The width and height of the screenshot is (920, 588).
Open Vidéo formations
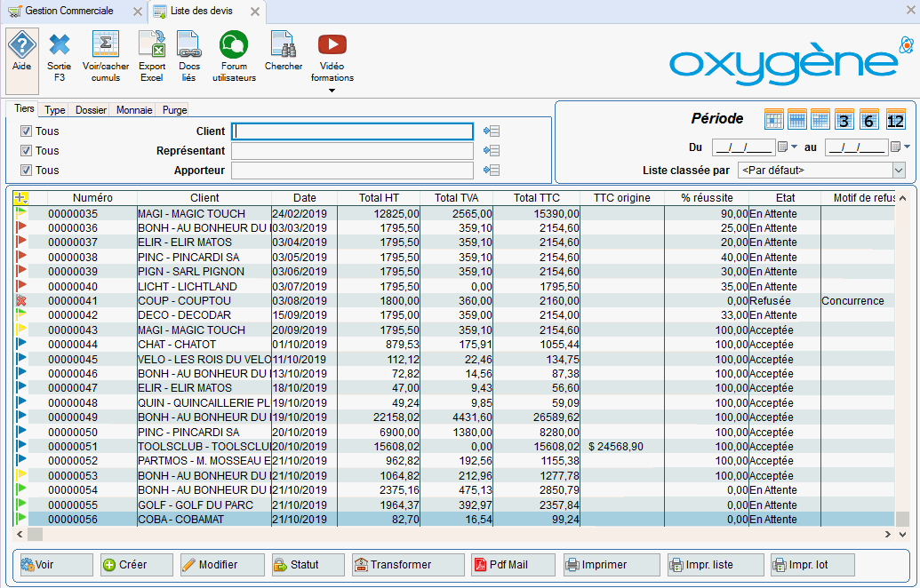pos(332,58)
